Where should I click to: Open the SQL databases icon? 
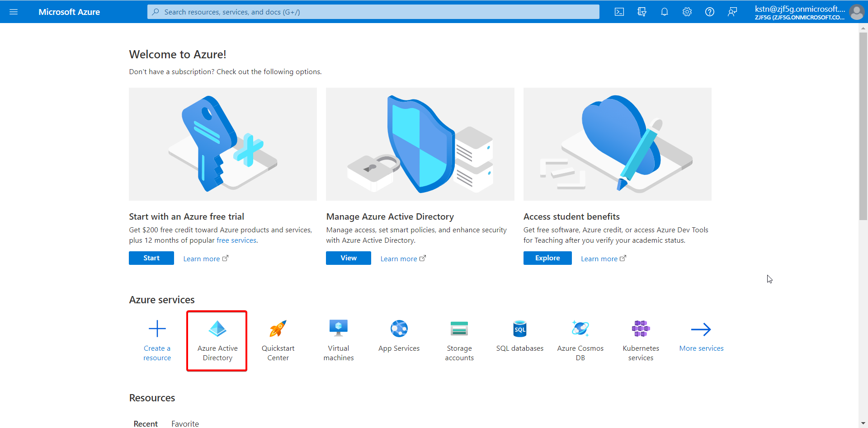coord(520,329)
